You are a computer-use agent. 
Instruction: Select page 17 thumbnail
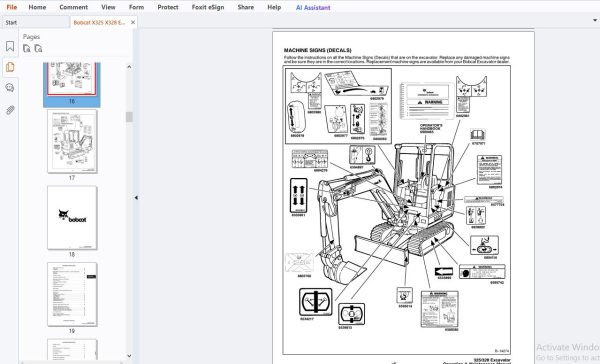point(72,141)
